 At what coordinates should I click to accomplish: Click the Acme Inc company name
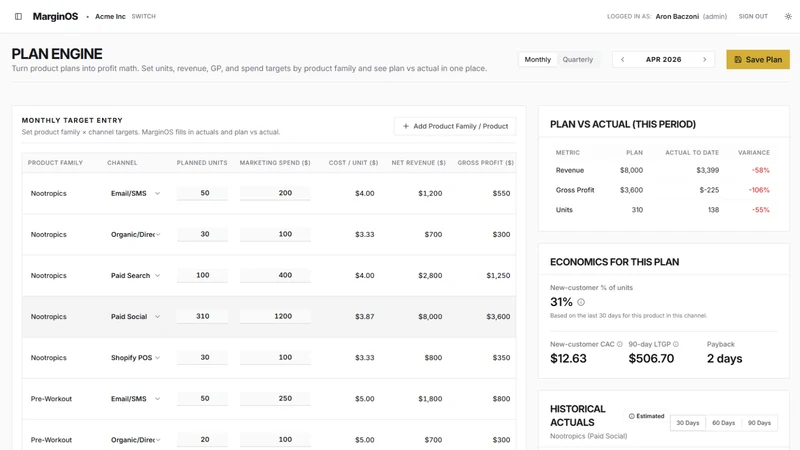coord(110,16)
